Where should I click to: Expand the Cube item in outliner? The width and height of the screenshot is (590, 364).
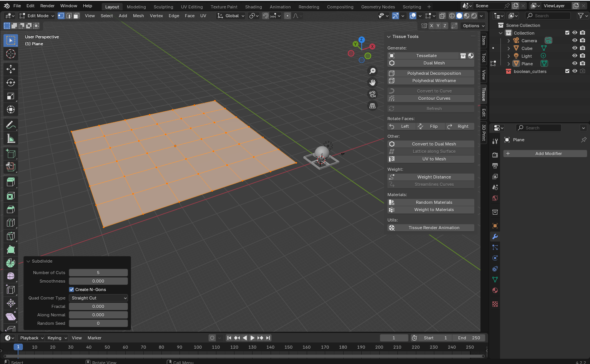(x=509, y=48)
